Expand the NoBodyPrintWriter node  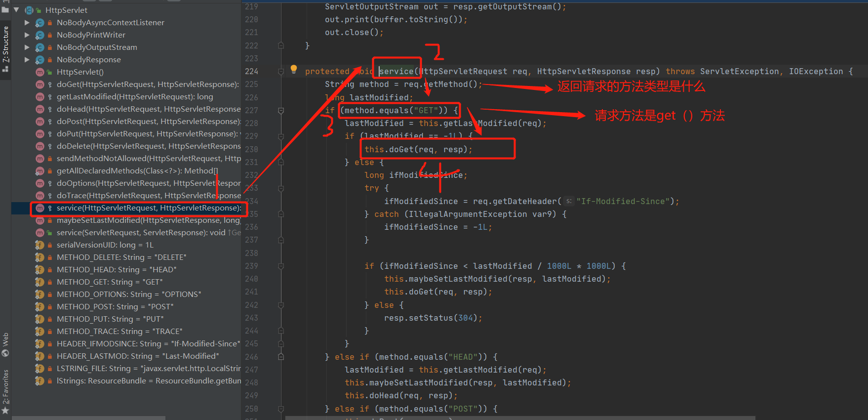pyautogui.click(x=27, y=35)
